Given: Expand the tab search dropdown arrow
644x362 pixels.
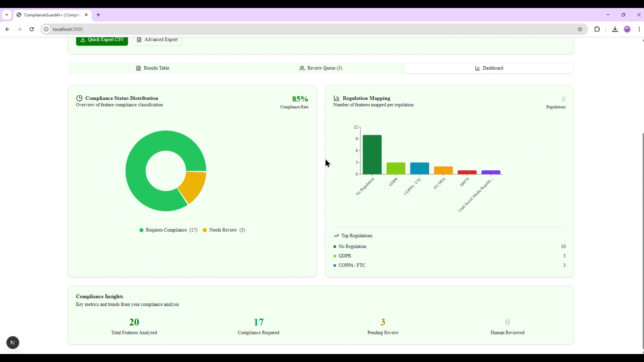Looking at the screenshot, I should pos(7,15).
